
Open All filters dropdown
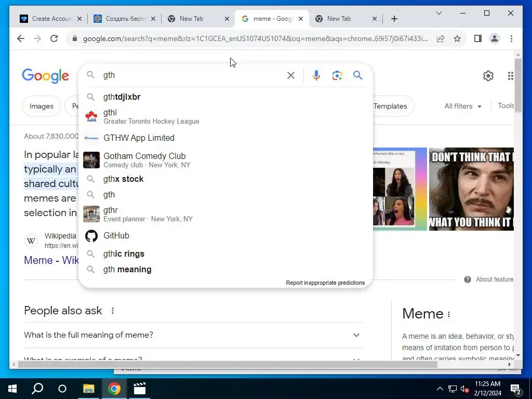pyautogui.click(x=463, y=106)
